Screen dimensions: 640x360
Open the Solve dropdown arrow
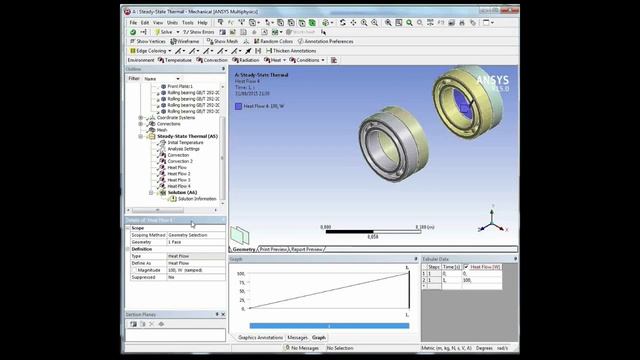(x=178, y=32)
